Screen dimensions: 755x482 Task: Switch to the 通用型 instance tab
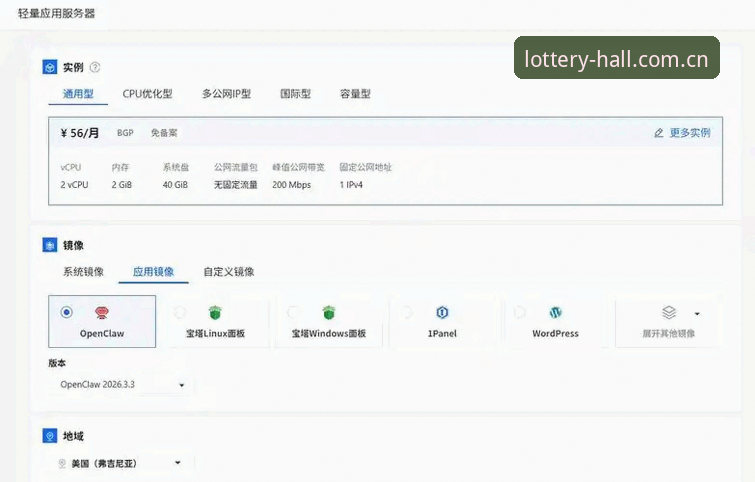(78, 94)
